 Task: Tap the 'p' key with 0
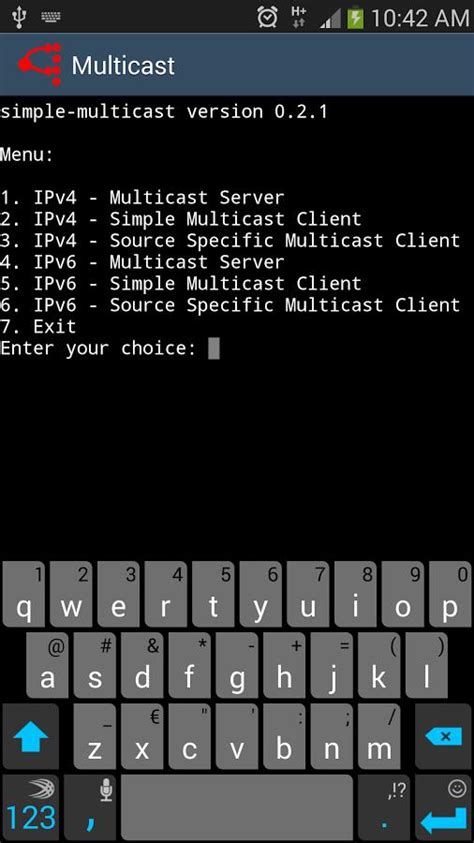tap(450, 595)
